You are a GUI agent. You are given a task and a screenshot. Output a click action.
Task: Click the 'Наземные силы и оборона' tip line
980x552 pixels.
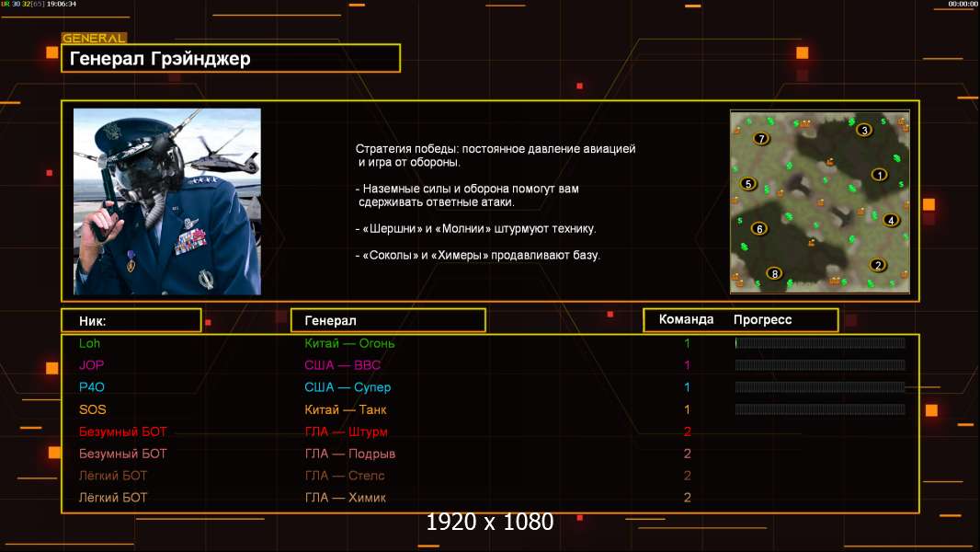tap(468, 195)
